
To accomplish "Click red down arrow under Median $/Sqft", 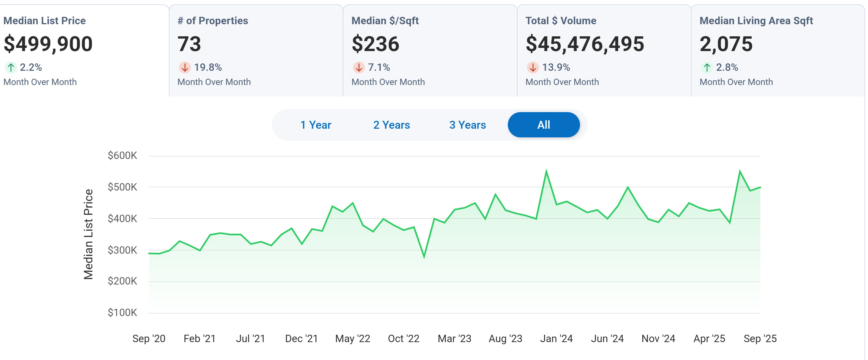I will pos(359,67).
